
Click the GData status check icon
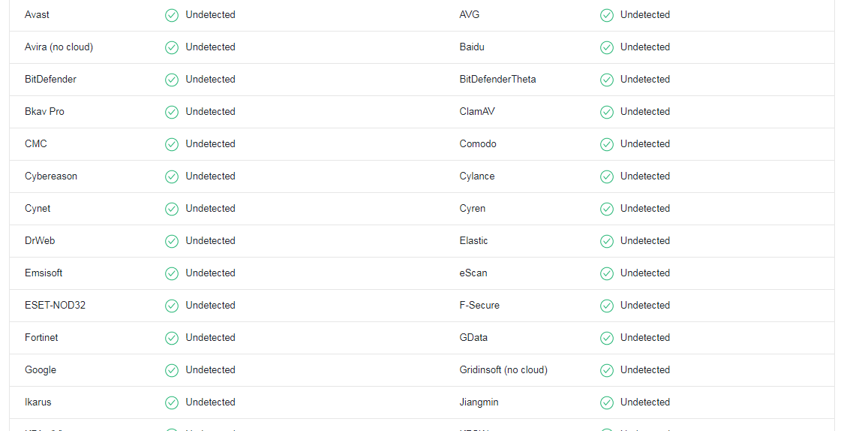(x=606, y=338)
